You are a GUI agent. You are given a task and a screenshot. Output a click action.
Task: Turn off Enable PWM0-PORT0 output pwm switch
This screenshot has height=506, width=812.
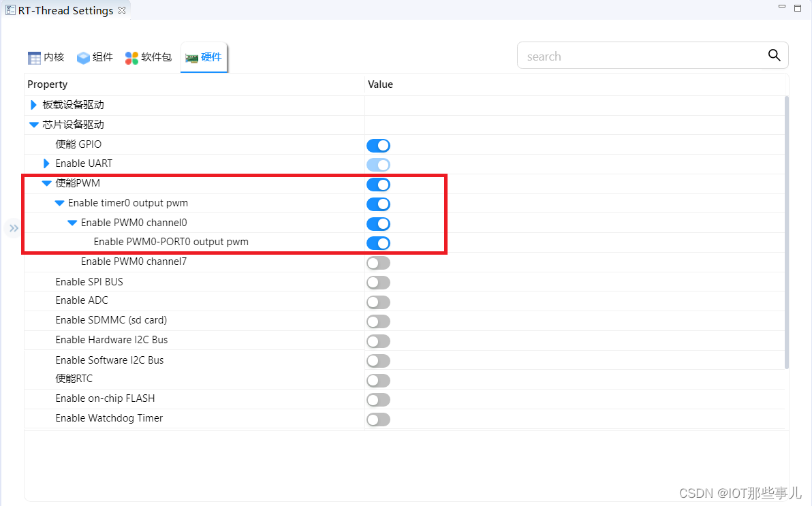pyautogui.click(x=378, y=243)
